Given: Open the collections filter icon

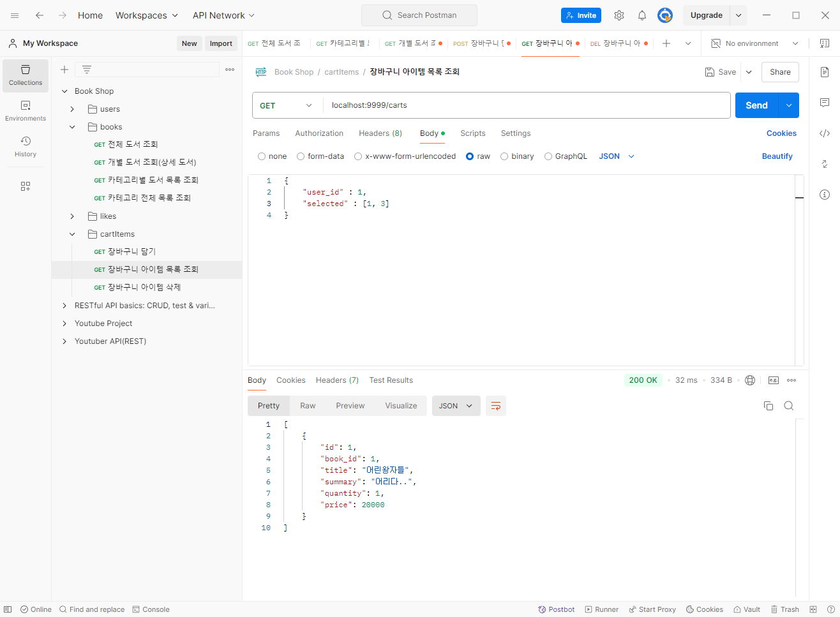Looking at the screenshot, I should [x=87, y=70].
